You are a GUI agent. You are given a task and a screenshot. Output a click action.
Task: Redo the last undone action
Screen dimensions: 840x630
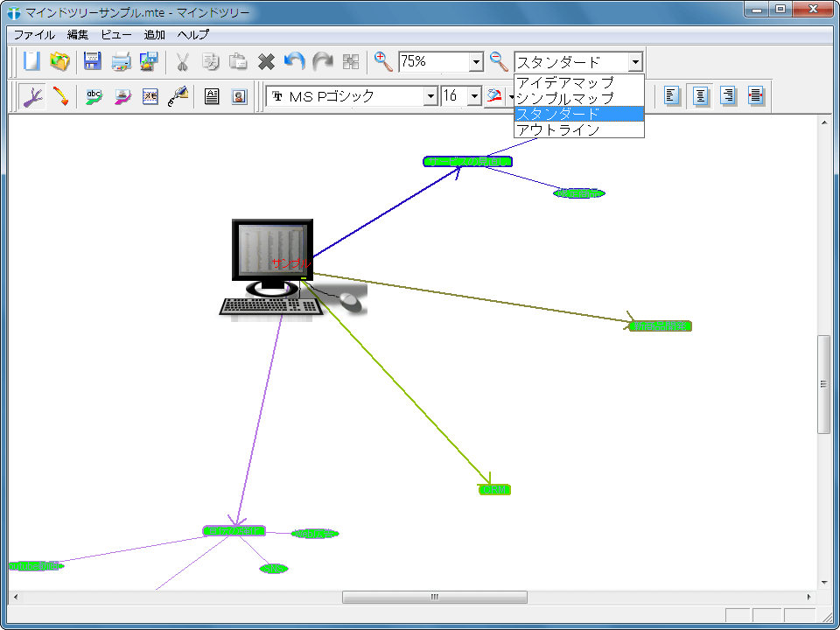pos(322,61)
